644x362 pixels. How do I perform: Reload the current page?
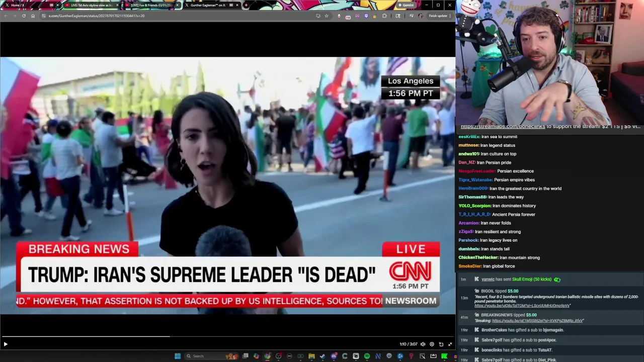point(24,16)
